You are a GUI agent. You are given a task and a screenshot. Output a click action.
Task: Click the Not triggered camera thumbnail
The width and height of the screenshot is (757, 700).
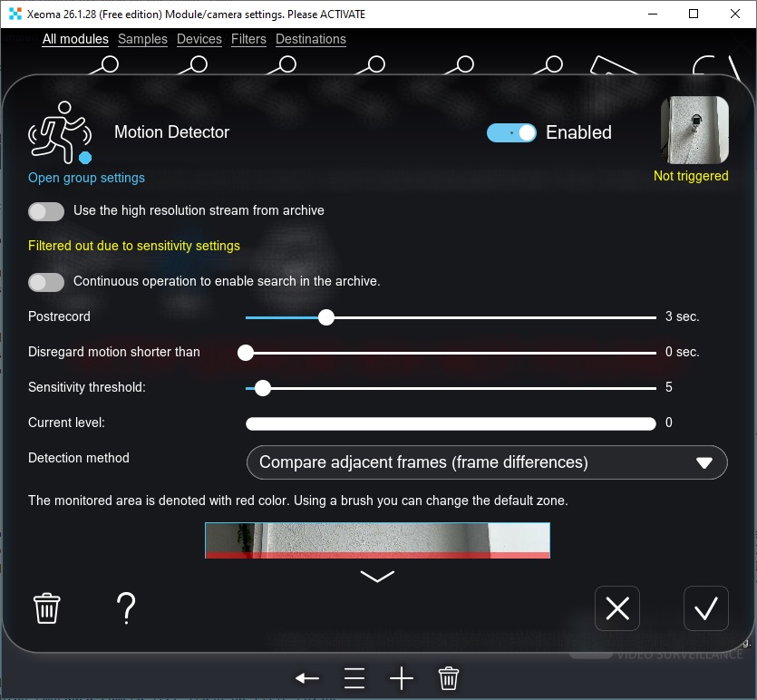[x=694, y=130]
